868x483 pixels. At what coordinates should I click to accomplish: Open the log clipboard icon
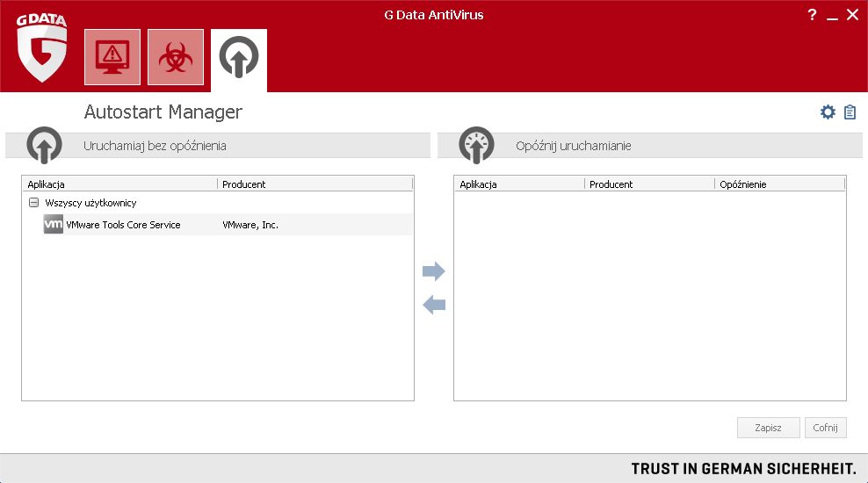click(x=850, y=112)
